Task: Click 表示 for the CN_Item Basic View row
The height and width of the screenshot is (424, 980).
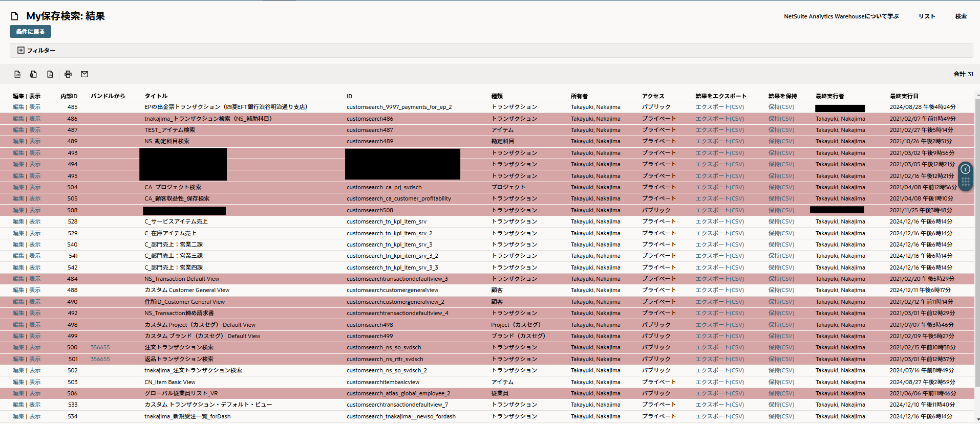Action: coord(35,382)
